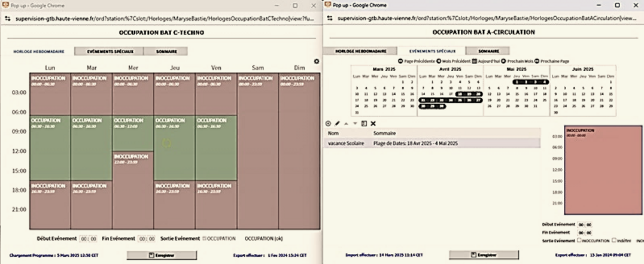
Task: Click Page Précédente calendar navigation icon
Action: 401,62
